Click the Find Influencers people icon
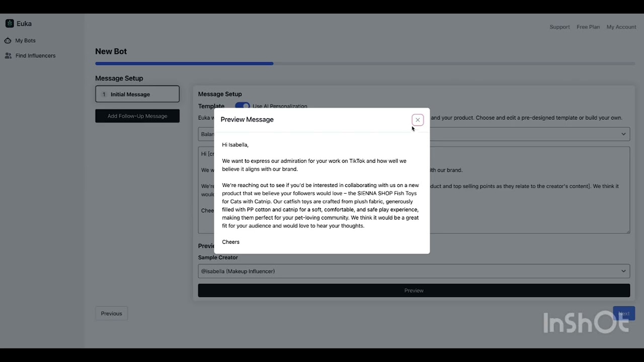Screen dimensions: 644x362 [x=8, y=55]
